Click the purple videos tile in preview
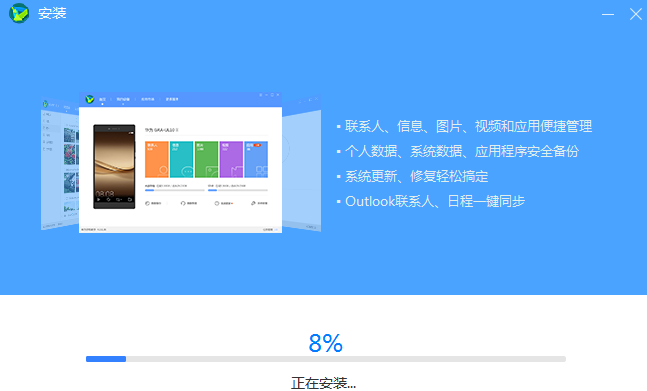The width and height of the screenshot is (647, 391). [x=231, y=159]
